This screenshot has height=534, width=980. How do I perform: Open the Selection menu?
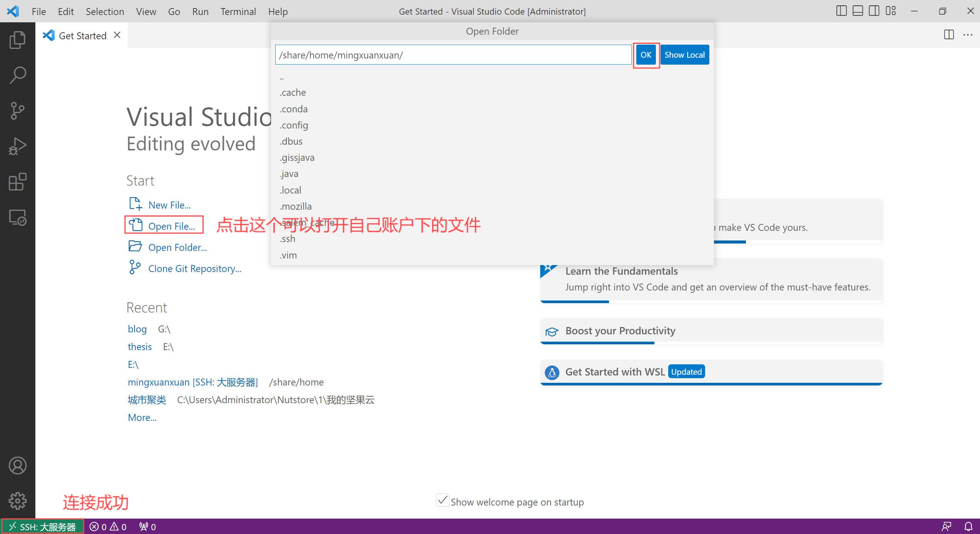tap(105, 12)
